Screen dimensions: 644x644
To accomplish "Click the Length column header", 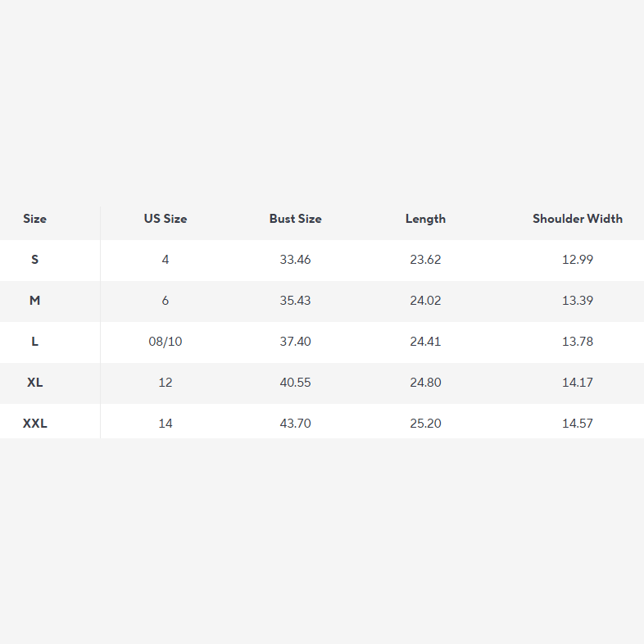I will tap(425, 219).
